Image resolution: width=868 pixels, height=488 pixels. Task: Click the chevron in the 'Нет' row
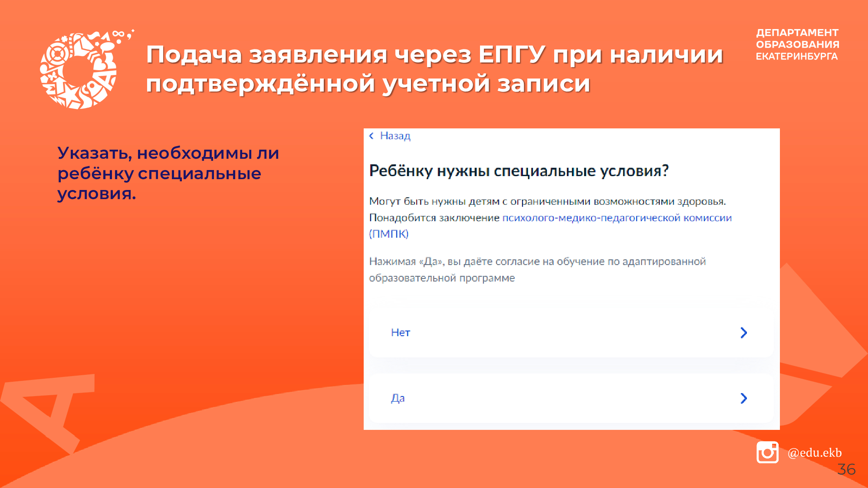coord(743,333)
